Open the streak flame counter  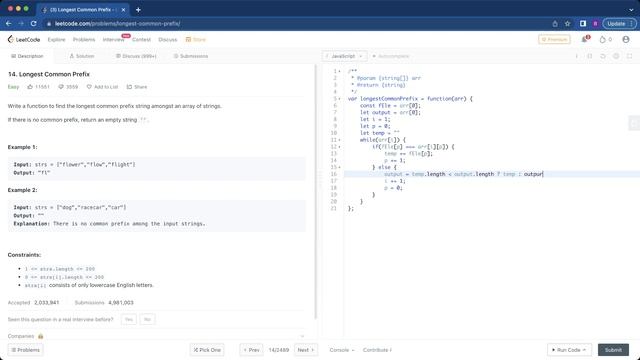click(605, 40)
